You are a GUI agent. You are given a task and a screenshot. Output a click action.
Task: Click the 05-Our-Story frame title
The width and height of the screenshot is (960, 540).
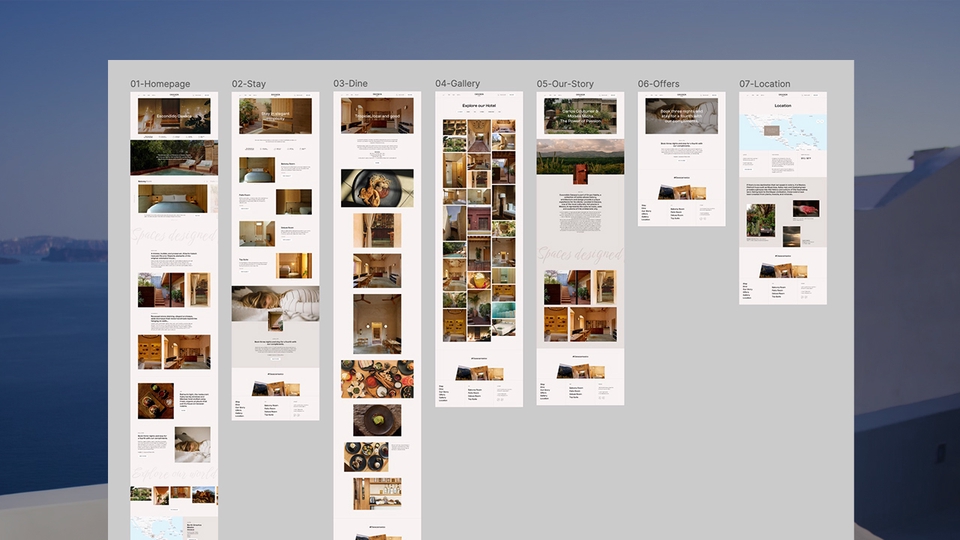coord(565,84)
